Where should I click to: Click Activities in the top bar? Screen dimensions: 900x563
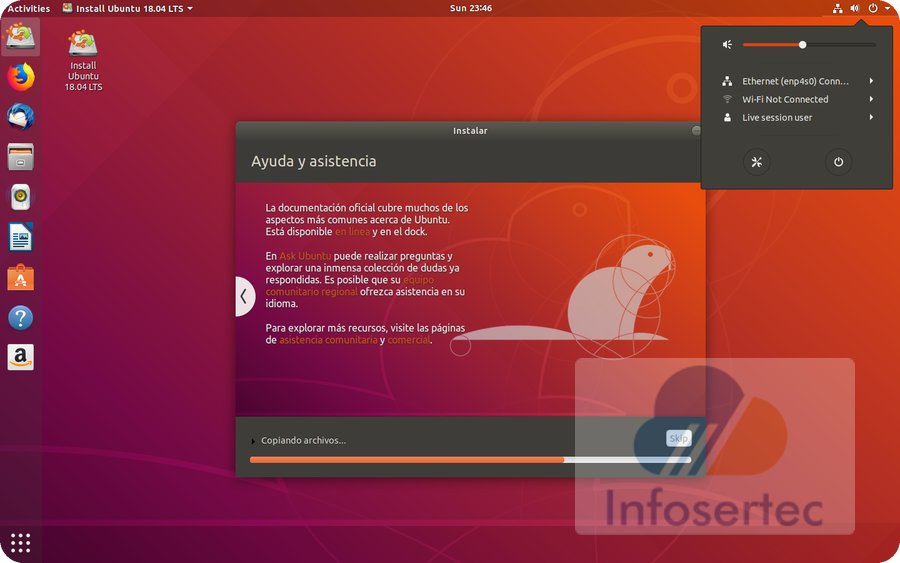29,8
